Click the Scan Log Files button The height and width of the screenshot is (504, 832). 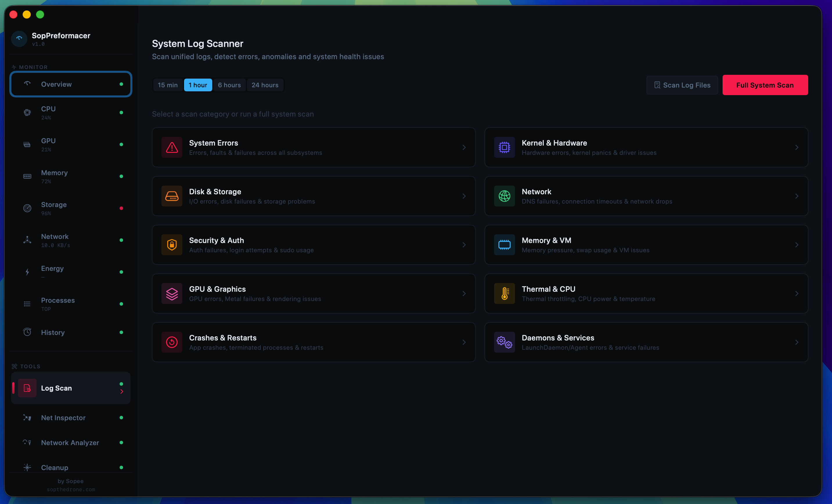coord(682,85)
